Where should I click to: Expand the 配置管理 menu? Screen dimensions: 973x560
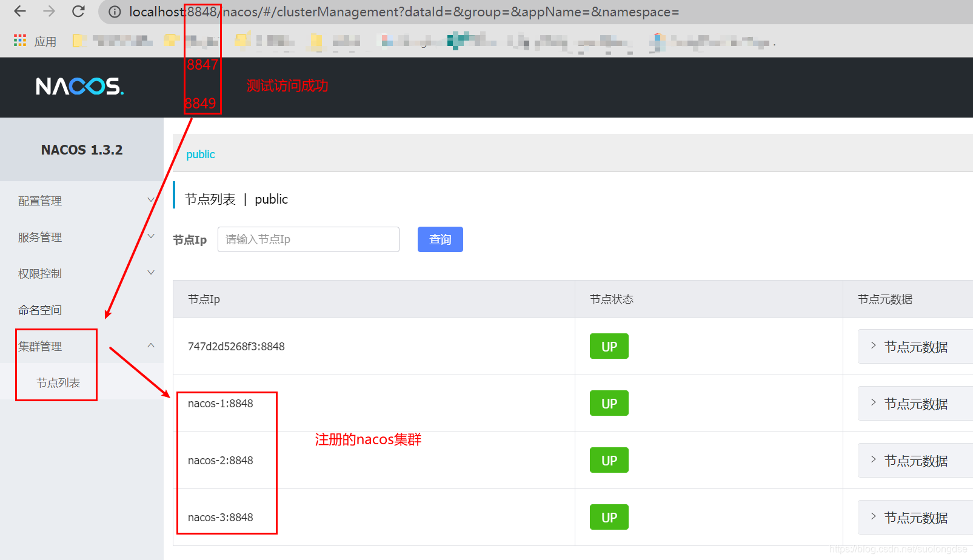tap(82, 201)
